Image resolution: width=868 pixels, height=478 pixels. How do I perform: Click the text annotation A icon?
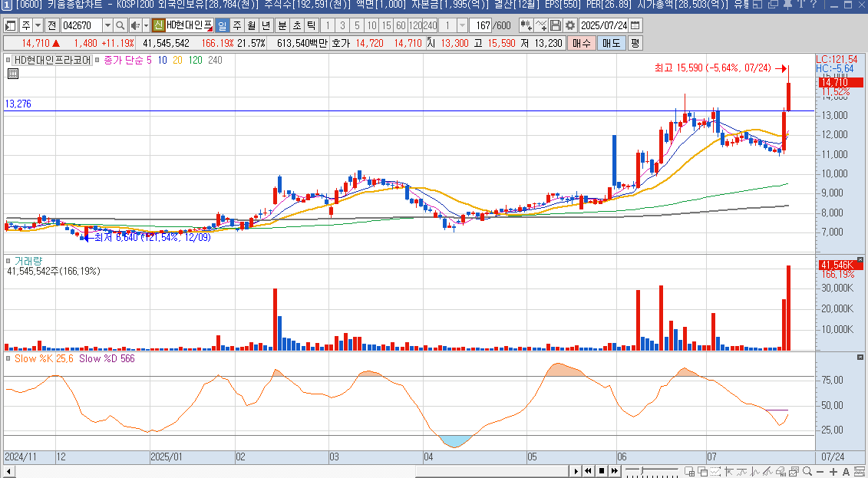tap(846, 472)
